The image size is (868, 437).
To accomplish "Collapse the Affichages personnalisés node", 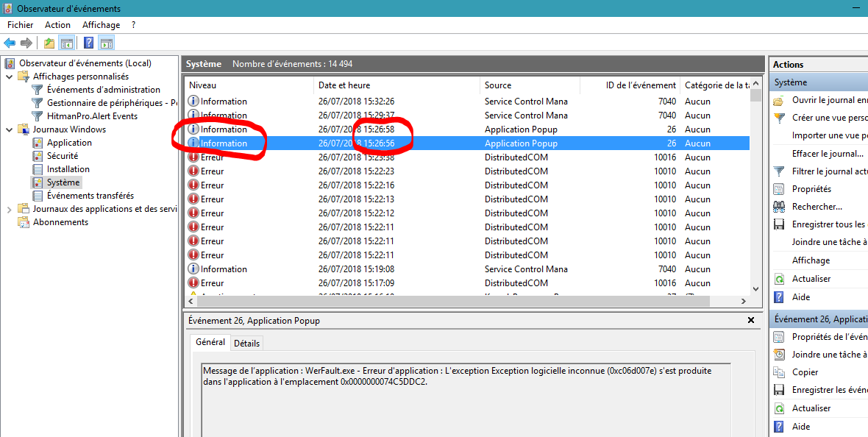I will (9, 77).
